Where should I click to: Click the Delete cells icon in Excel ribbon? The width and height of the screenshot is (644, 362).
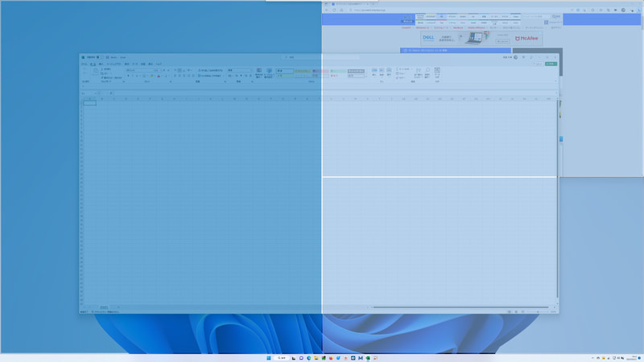[x=382, y=72]
